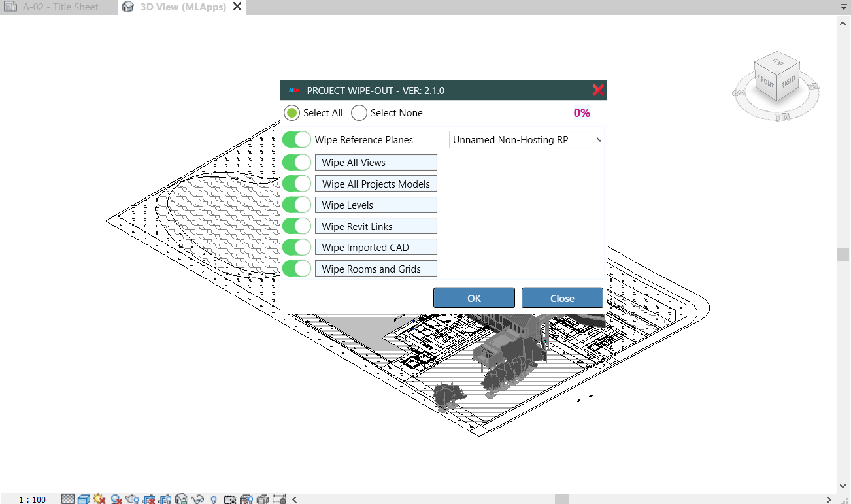Screen dimensions: 851x504
Task: Toggle the Sun Path icon
Action: pos(99,499)
